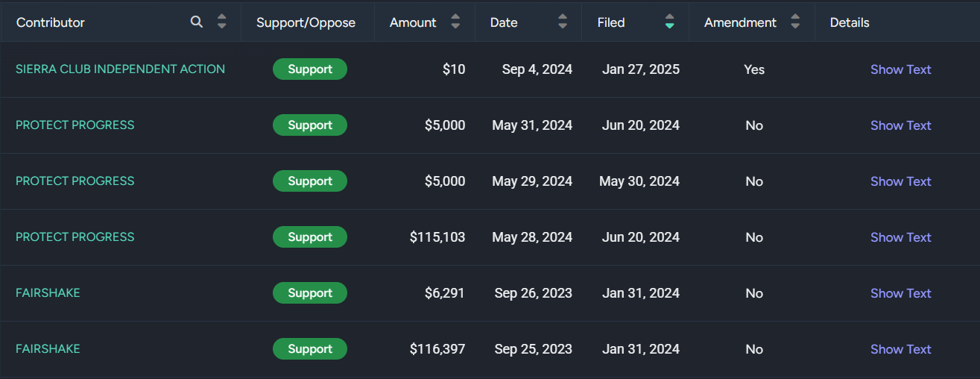
Task: Click the Contributor search magnifier icon
Action: pyautogui.click(x=197, y=22)
